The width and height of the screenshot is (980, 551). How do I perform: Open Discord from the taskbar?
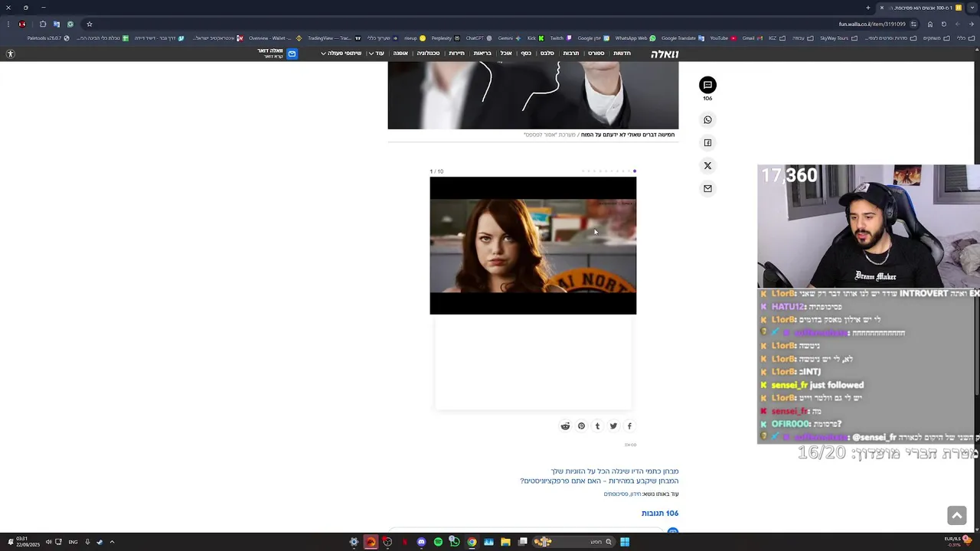[x=421, y=542]
